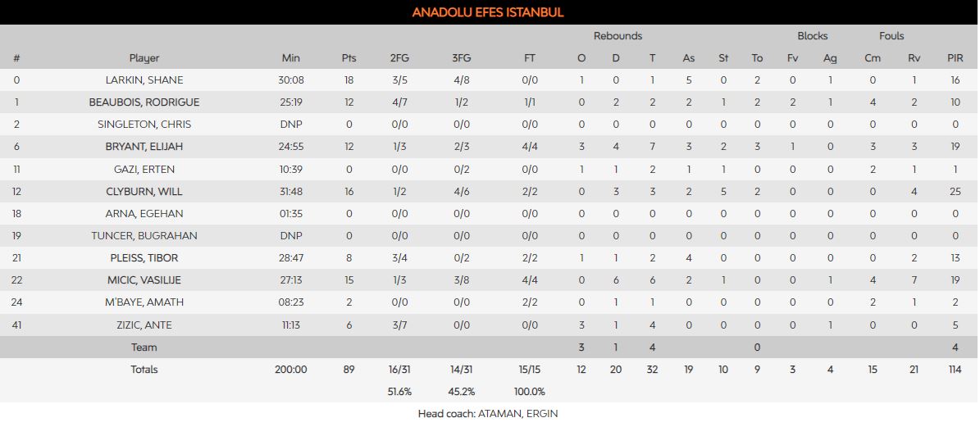Open M'BAYE, AMATH player link
980x427 pixels.
[x=144, y=302]
